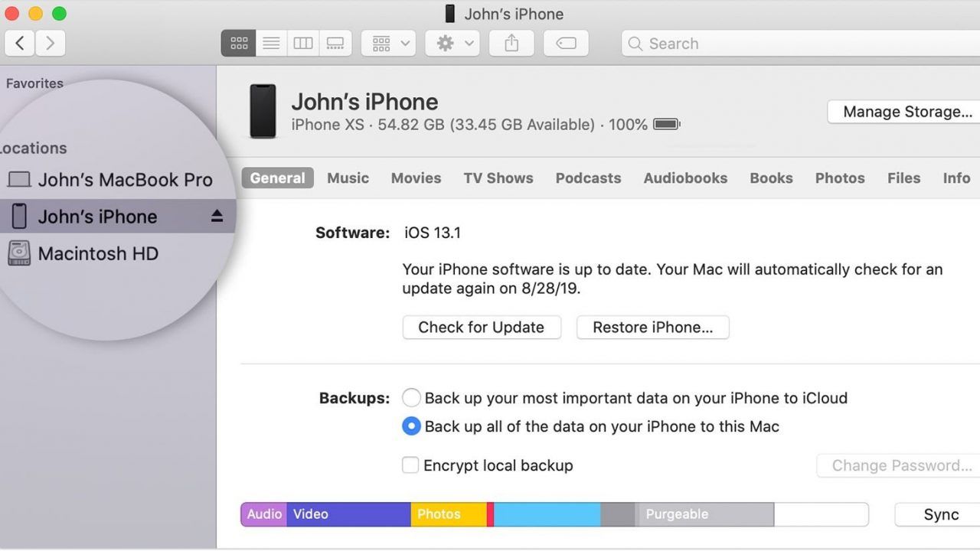Image resolution: width=980 pixels, height=551 pixels.
Task: Enable Encrypt local backup checkbox
Action: click(x=411, y=465)
